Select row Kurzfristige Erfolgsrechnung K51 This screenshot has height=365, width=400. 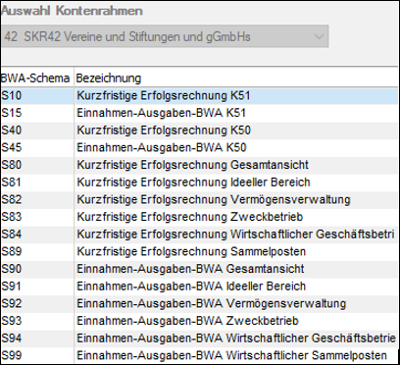pos(199,96)
